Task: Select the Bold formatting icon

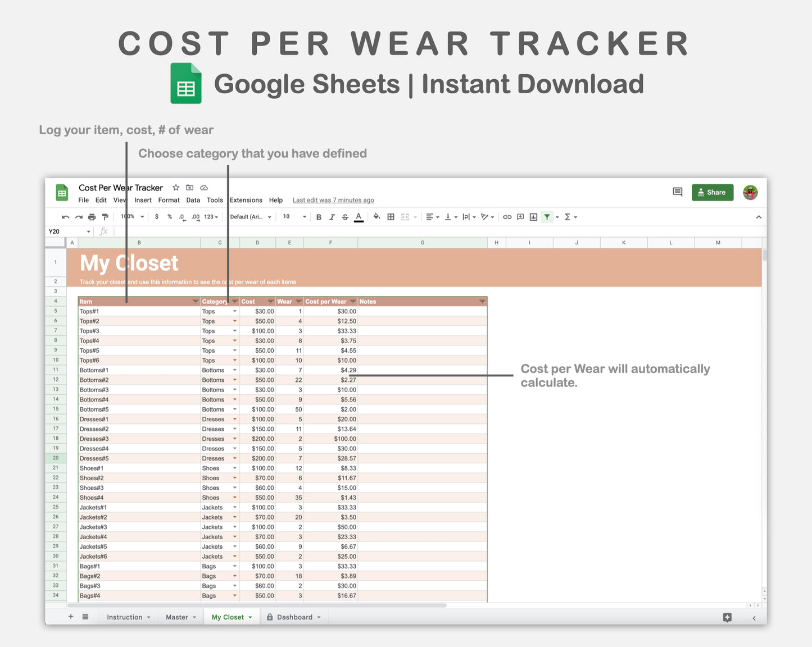Action: pos(319,217)
